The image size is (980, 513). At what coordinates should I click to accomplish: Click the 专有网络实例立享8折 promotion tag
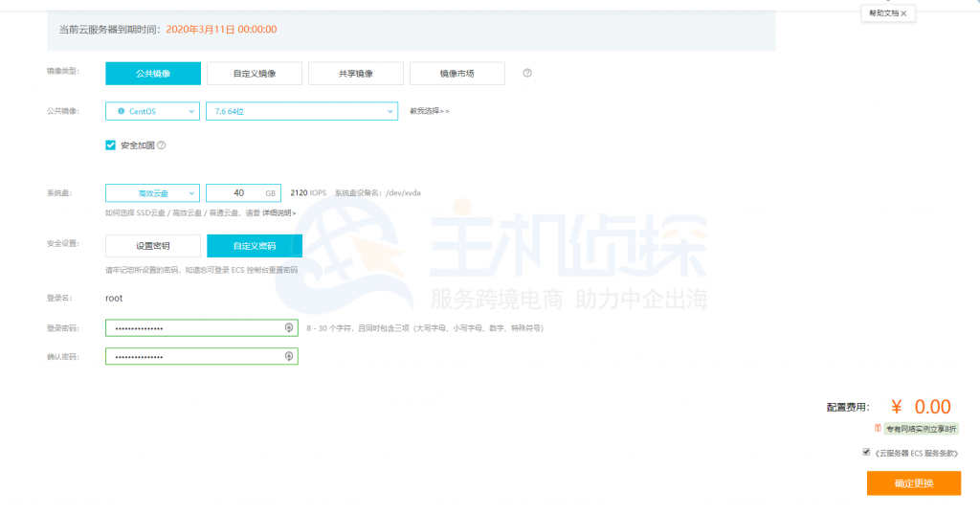click(x=922, y=429)
